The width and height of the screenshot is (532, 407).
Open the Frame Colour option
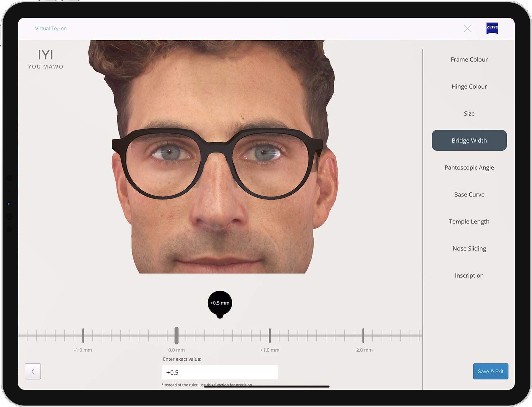(x=469, y=59)
